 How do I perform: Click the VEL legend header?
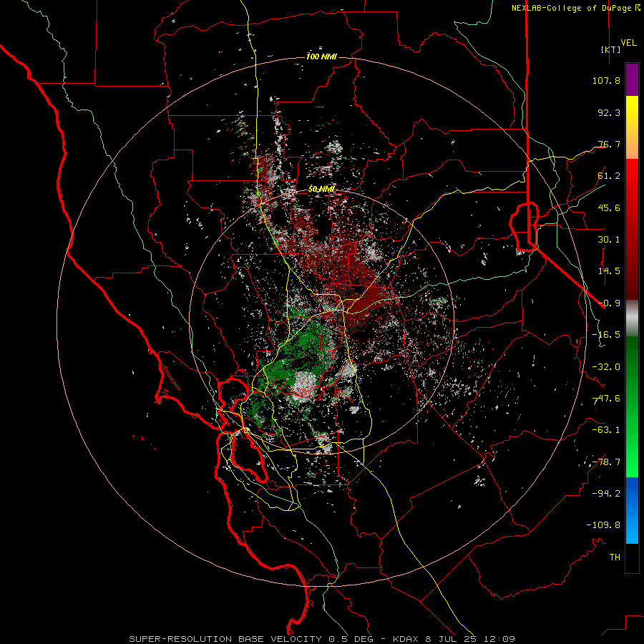click(629, 43)
